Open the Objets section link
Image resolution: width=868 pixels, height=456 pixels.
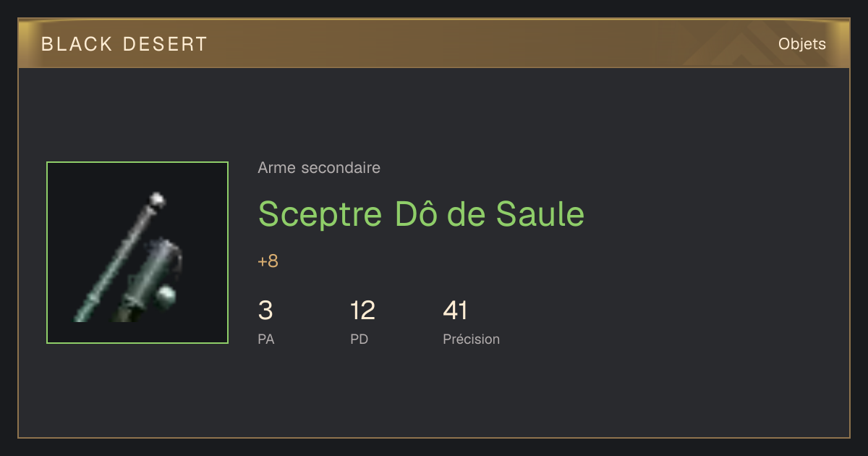(x=802, y=44)
